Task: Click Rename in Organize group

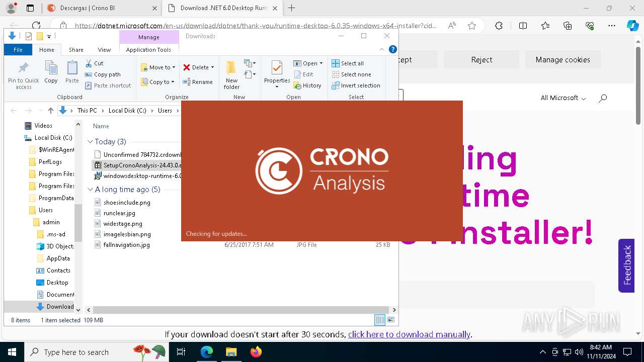Action: pos(198,82)
